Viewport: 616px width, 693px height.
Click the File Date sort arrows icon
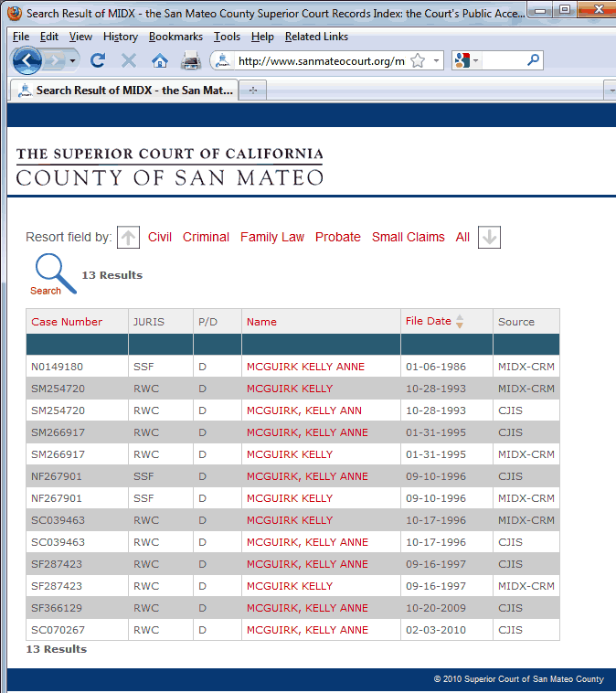pos(460,321)
